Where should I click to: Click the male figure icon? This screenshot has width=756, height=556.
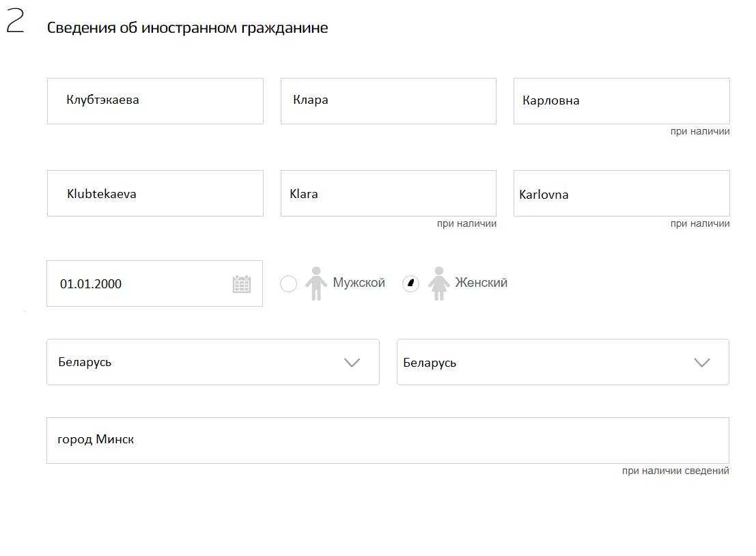pos(316,283)
